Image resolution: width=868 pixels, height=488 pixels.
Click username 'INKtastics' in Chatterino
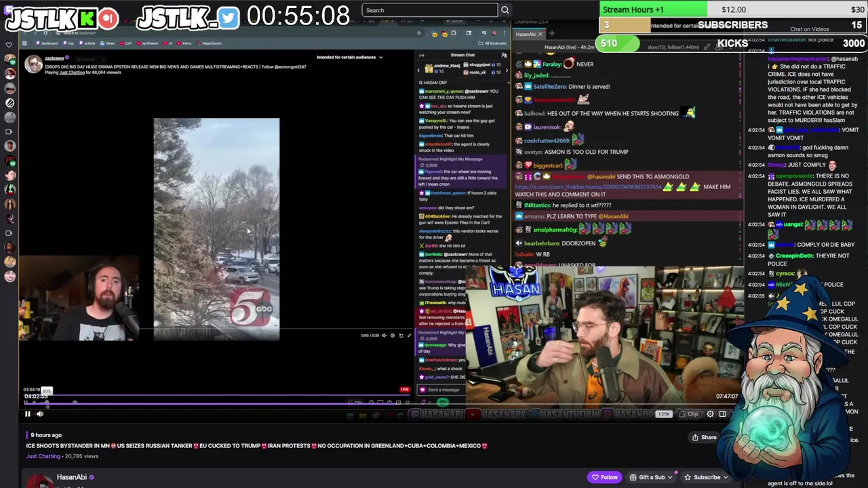(x=538, y=205)
